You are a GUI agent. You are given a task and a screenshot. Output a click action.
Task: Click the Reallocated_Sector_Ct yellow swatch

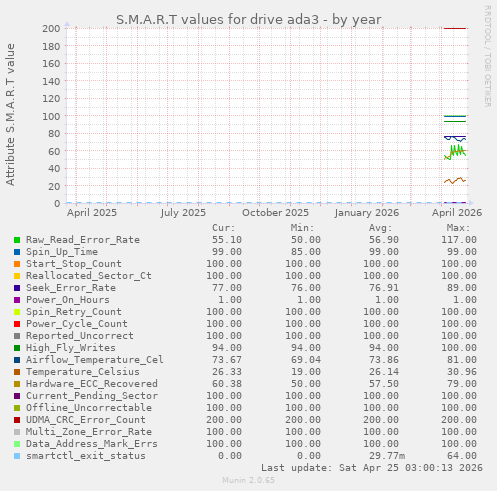tap(17, 276)
